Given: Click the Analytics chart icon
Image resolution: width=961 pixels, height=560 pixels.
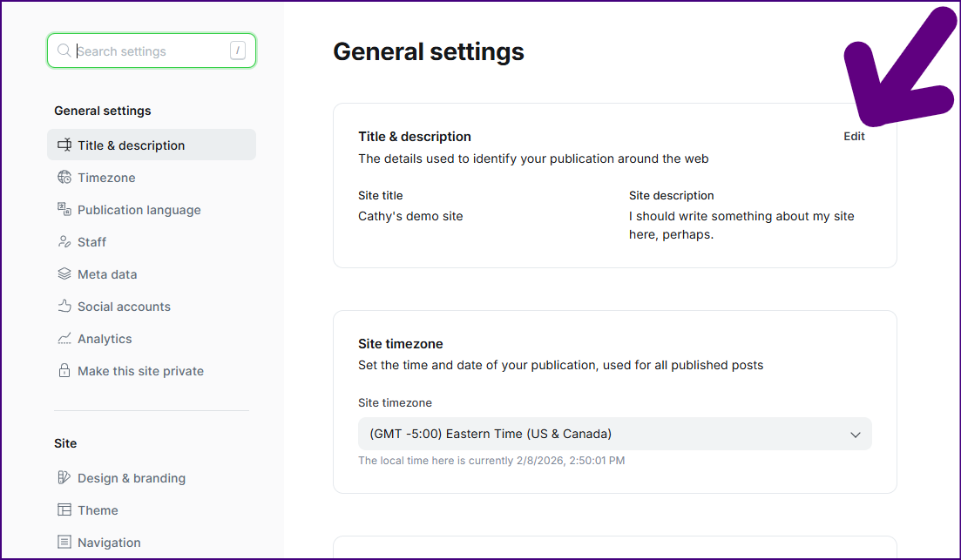Looking at the screenshot, I should coord(64,339).
